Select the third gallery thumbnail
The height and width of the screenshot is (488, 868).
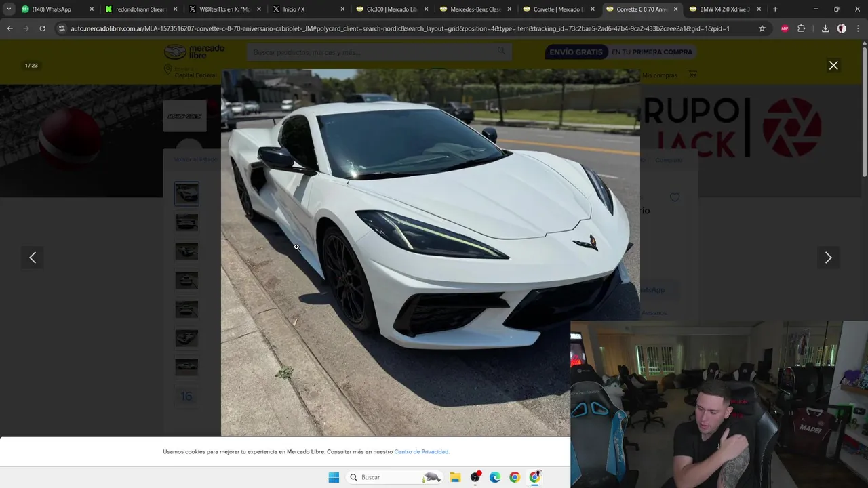[186, 251]
